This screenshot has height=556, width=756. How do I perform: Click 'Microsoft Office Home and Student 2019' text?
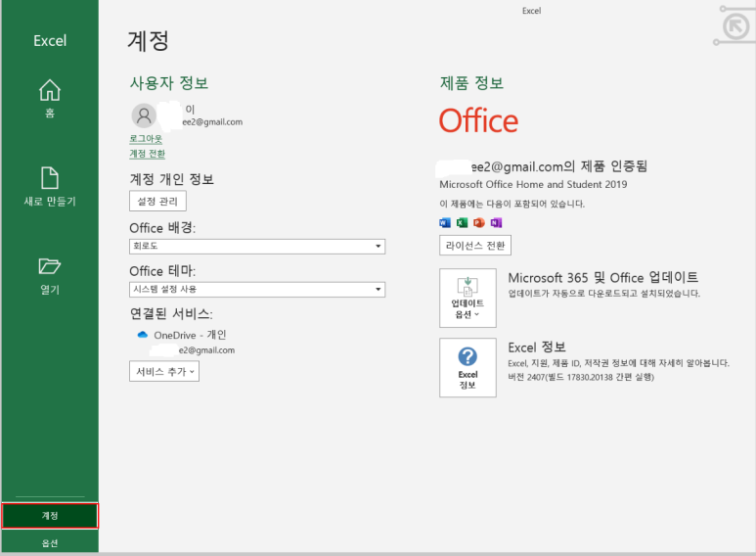click(x=533, y=184)
